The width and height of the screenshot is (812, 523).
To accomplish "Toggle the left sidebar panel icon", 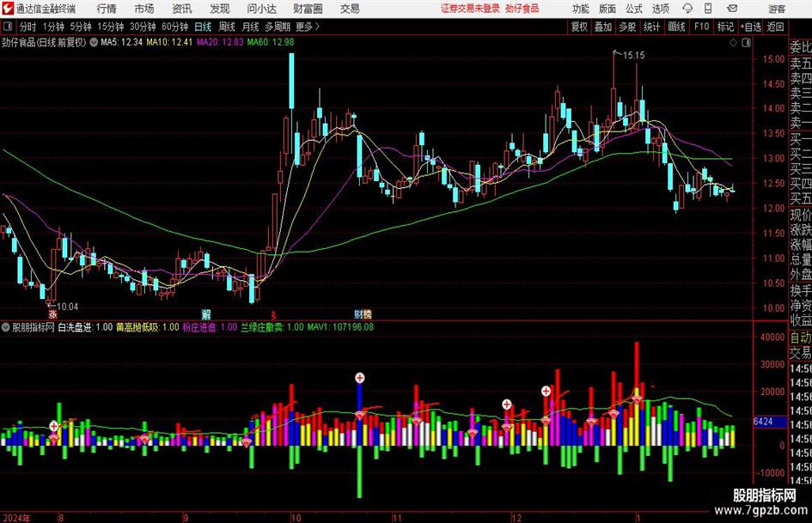I will [x=8, y=27].
